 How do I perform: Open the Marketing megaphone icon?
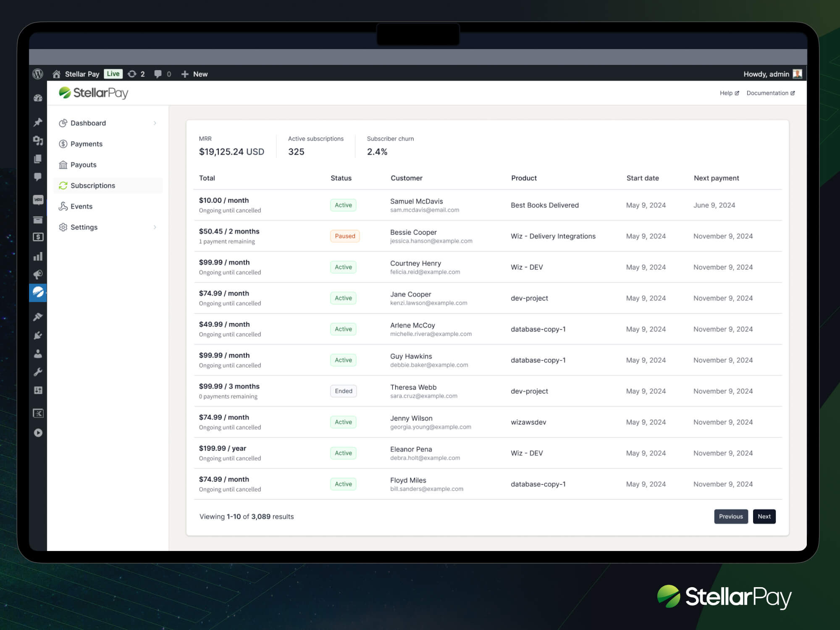click(38, 274)
